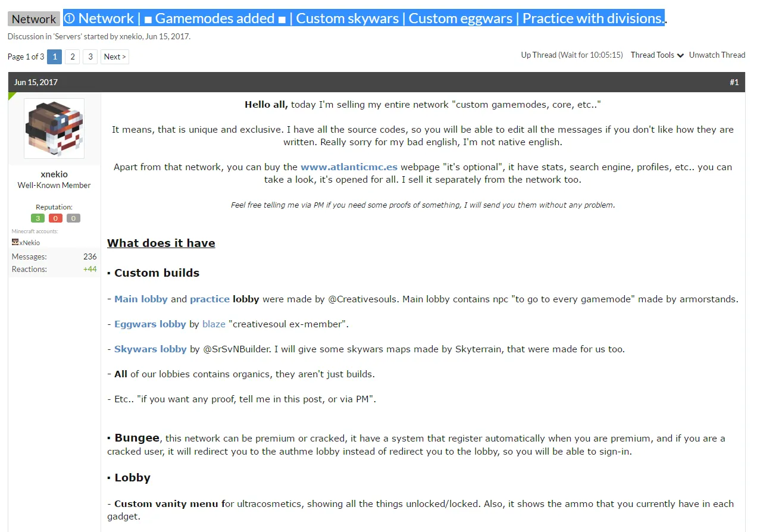The image size is (757, 532).
Task: Click the positive reputation count 3
Action: [x=37, y=218]
